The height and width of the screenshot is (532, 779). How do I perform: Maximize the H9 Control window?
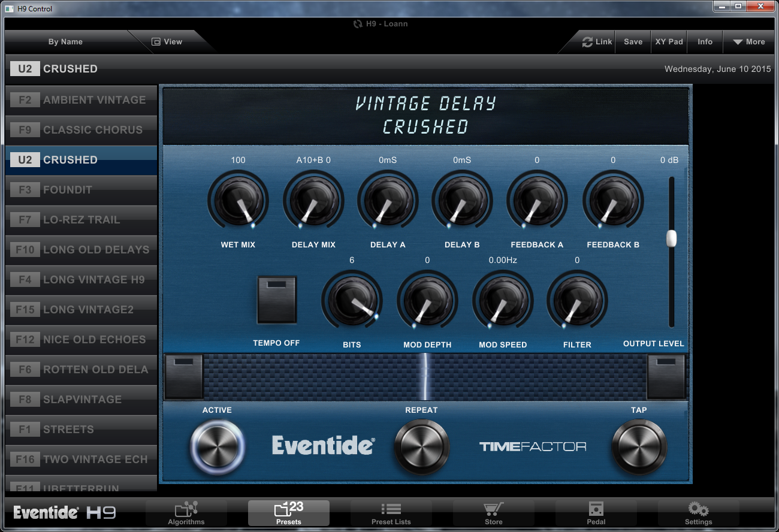(x=738, y=7)
